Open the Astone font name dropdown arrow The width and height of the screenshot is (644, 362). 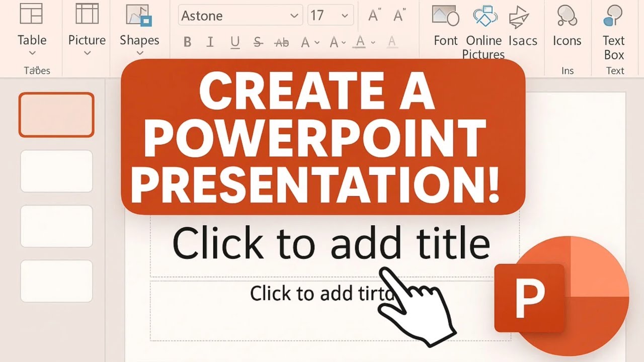[x=294, y=16]
